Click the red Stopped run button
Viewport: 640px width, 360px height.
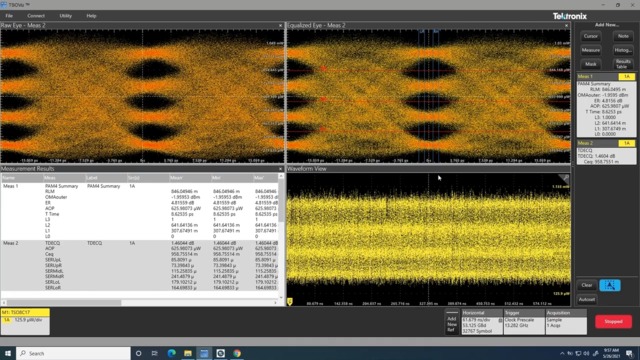[x=613, y=322]
